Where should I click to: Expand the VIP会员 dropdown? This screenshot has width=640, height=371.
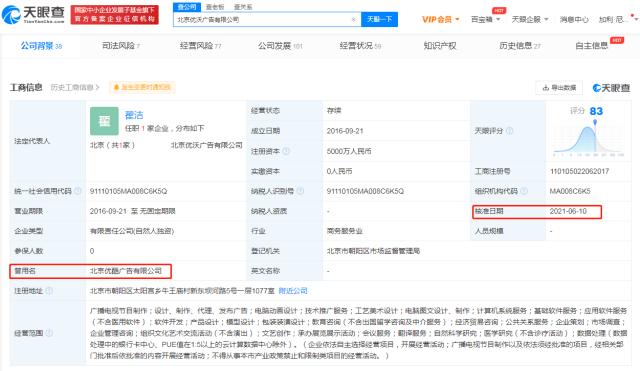click(x=440, y=19)
